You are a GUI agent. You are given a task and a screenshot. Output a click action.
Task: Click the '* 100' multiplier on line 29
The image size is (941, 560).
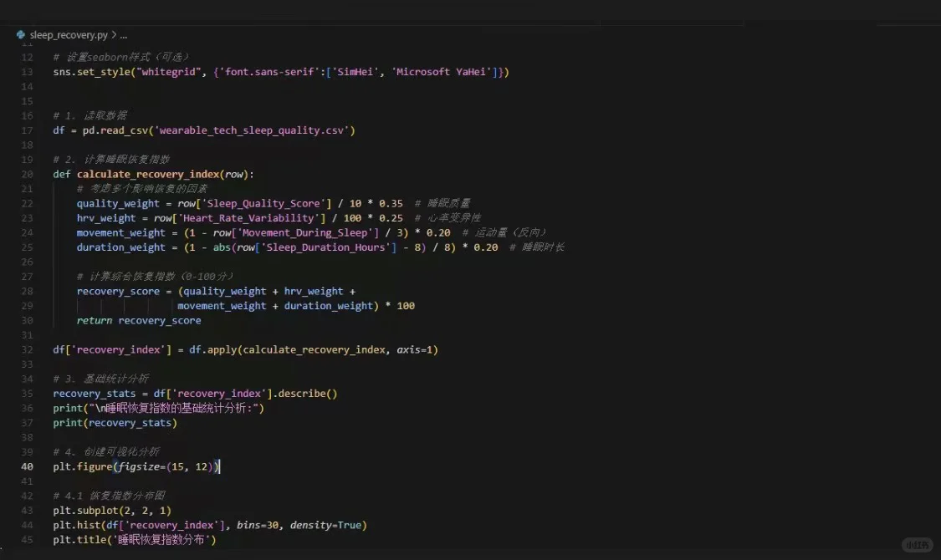point(401,306)
